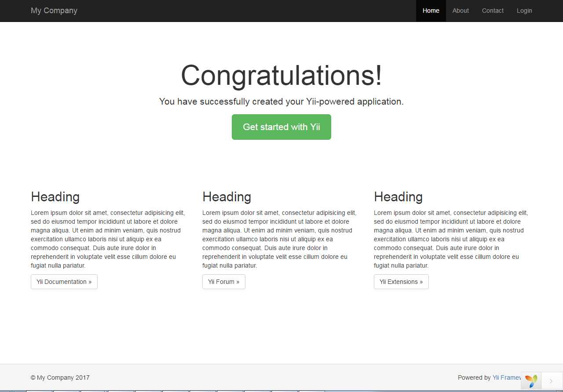
Task: Click the successfully created Yii-powered application text
Action: tap(281, 102)
